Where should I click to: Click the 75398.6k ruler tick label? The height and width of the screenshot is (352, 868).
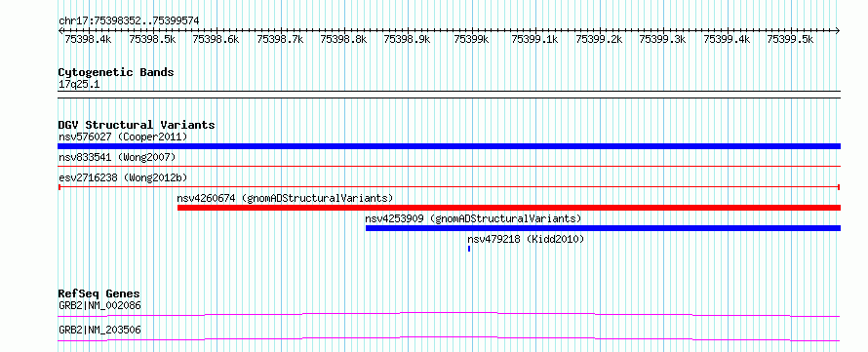tap(216, 39)
